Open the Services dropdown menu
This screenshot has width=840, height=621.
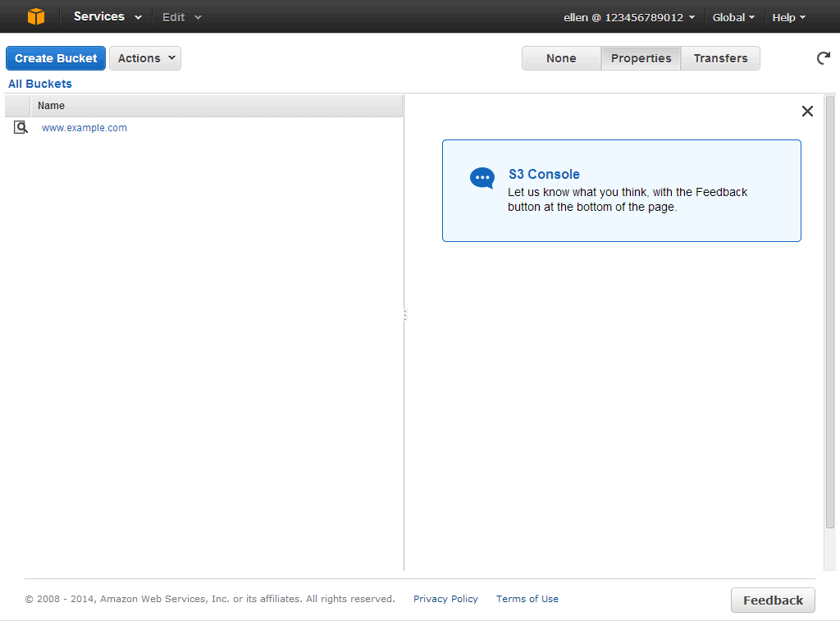click(x=107, y=16)
